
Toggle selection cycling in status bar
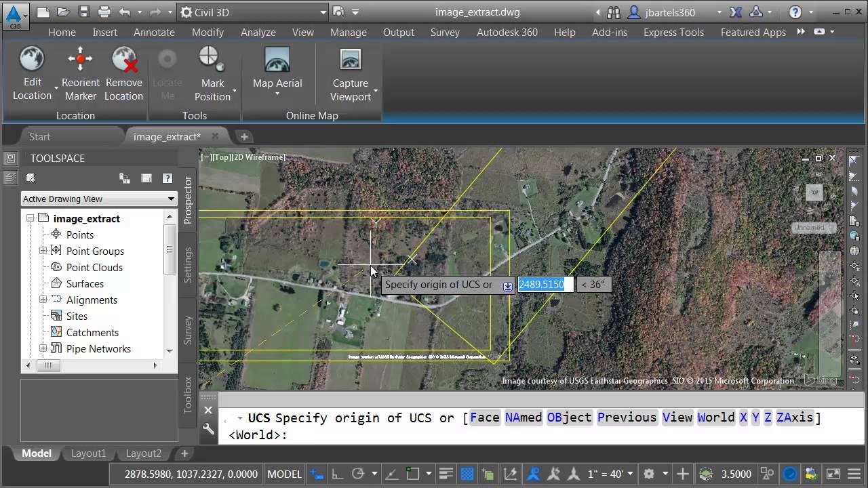coord(488,474)
